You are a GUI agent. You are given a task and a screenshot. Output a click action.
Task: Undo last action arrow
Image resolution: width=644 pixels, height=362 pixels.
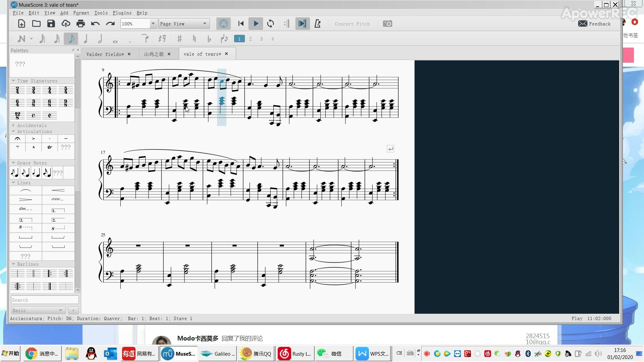tap(95, 24)
